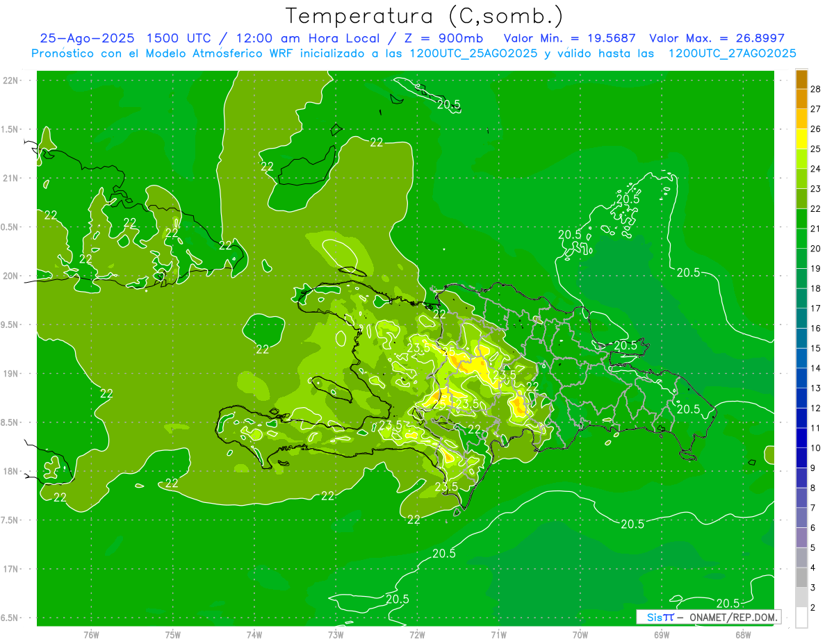Screen dimensions: 834x644
Task: Click the '70W' longitude axis label
Action: pyautogui.click(x=580, y=634)
